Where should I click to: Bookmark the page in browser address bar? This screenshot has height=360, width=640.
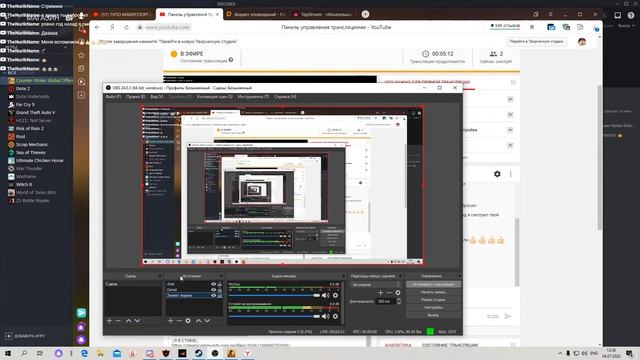coord(532,27)
